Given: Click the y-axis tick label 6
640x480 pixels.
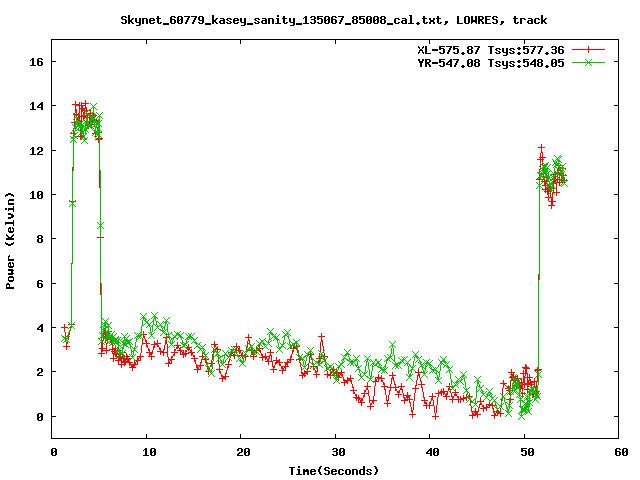Looking at the screenshot, I should coord(40,284).
